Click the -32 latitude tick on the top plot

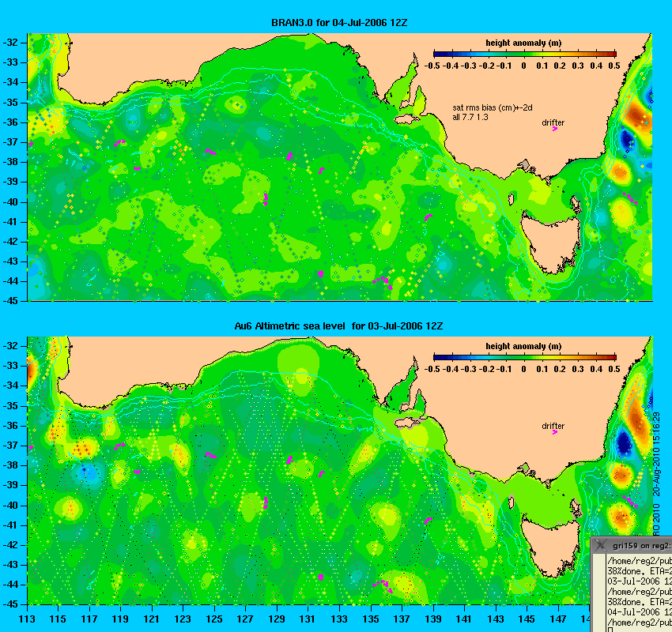click(10, 43)
